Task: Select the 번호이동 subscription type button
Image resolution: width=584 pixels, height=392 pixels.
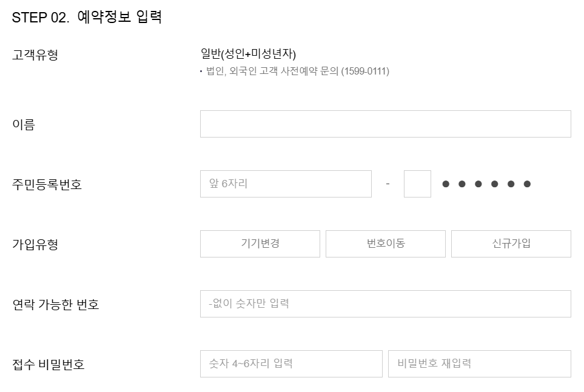Action: click(x=386, y=244)
